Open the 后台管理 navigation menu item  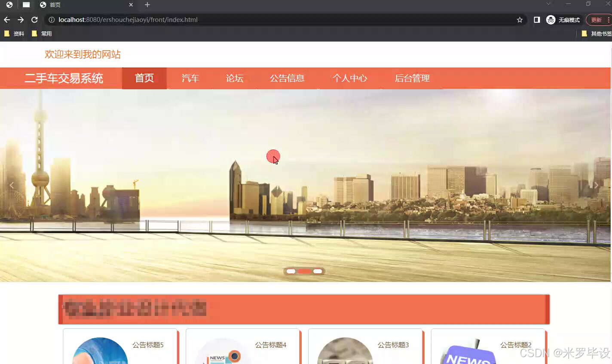coord(412,78)
